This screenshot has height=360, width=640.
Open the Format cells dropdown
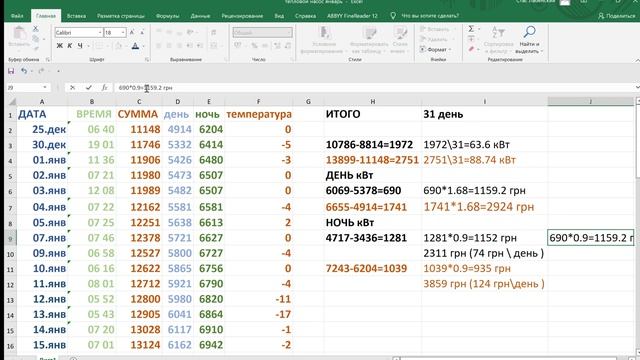pos(436,49)
